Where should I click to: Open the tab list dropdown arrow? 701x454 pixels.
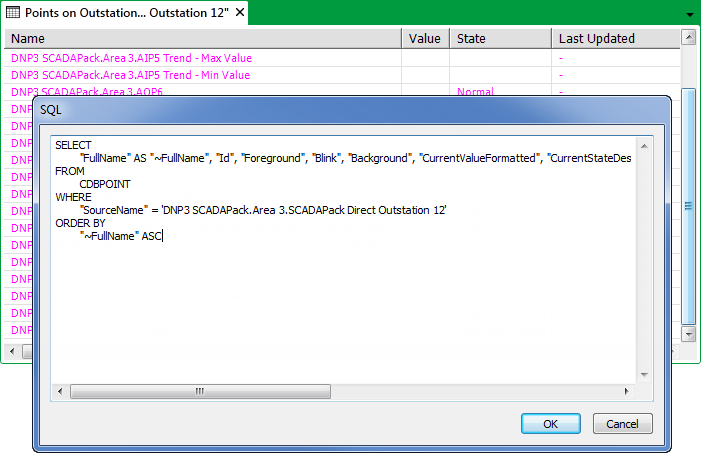tap(690, 15)
